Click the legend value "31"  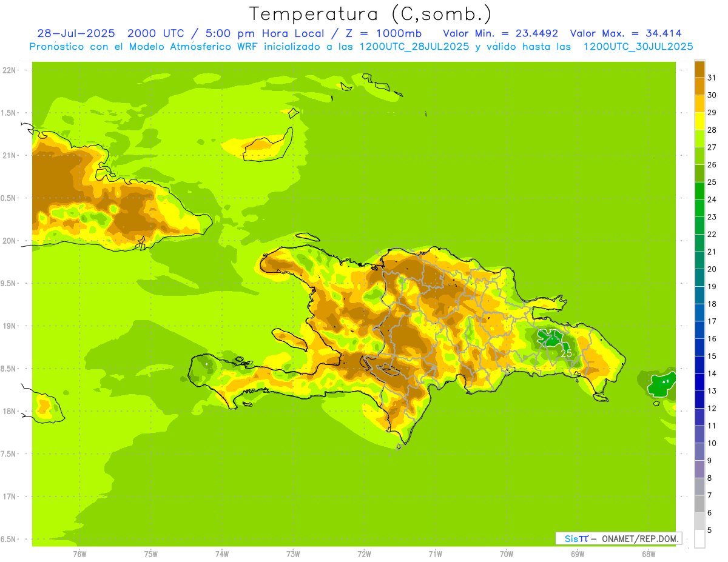pos(712,78)
